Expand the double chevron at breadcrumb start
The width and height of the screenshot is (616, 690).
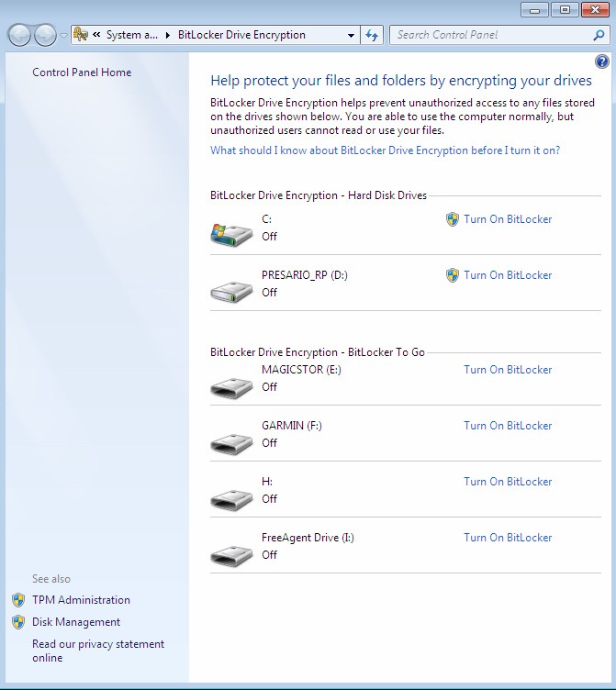[x=96, y=34]
